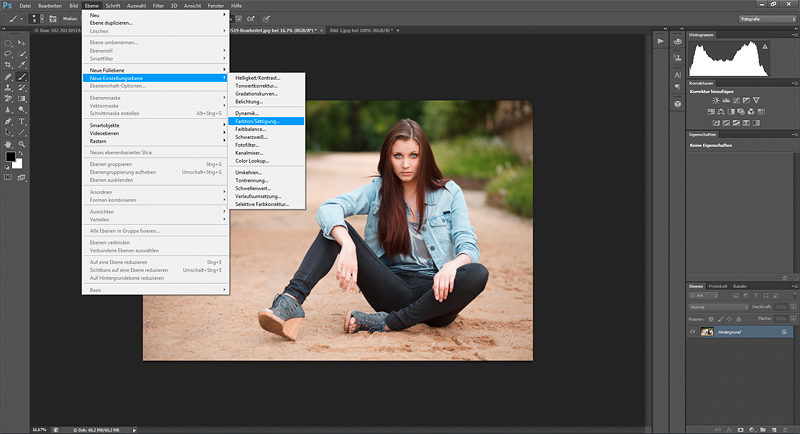Select the Sharpen tool
800x434 pixels.
point(8,110)
